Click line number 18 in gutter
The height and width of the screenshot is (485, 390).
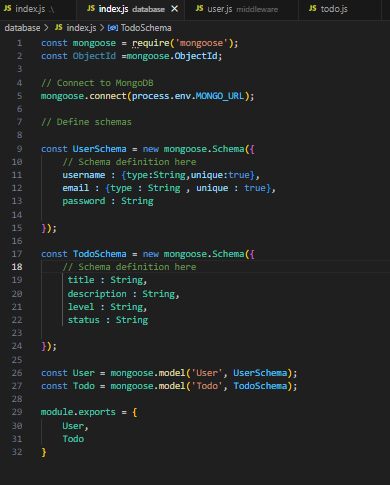click(x=17, y=267)
